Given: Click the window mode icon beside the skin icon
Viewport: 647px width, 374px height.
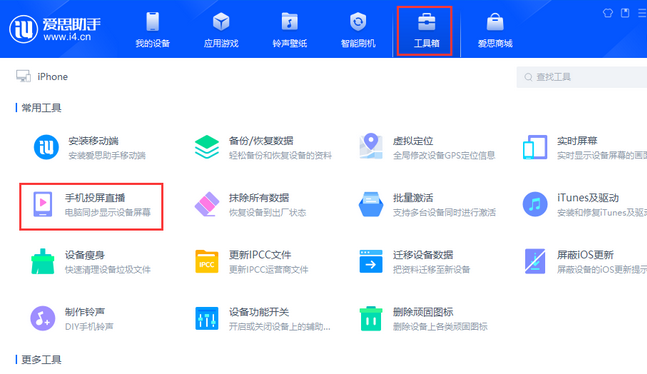Looking at the screenshot, I should 625,13.
